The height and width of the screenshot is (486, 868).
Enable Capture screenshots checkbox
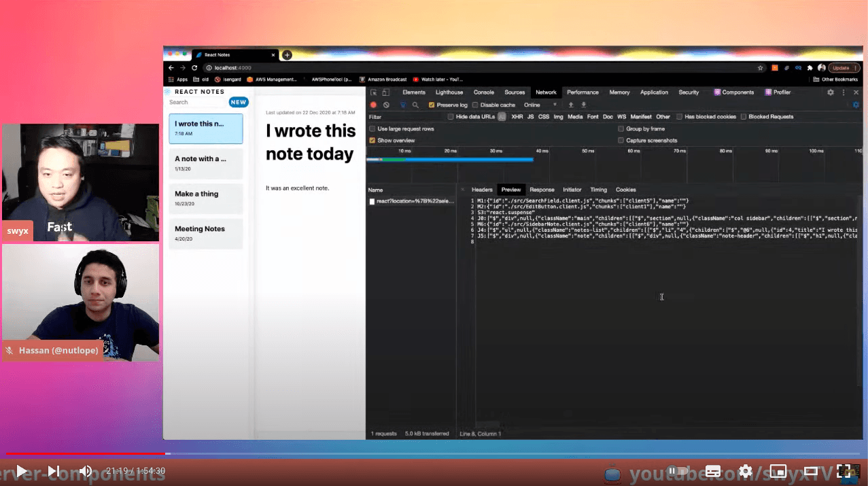[x=620, y=140]
